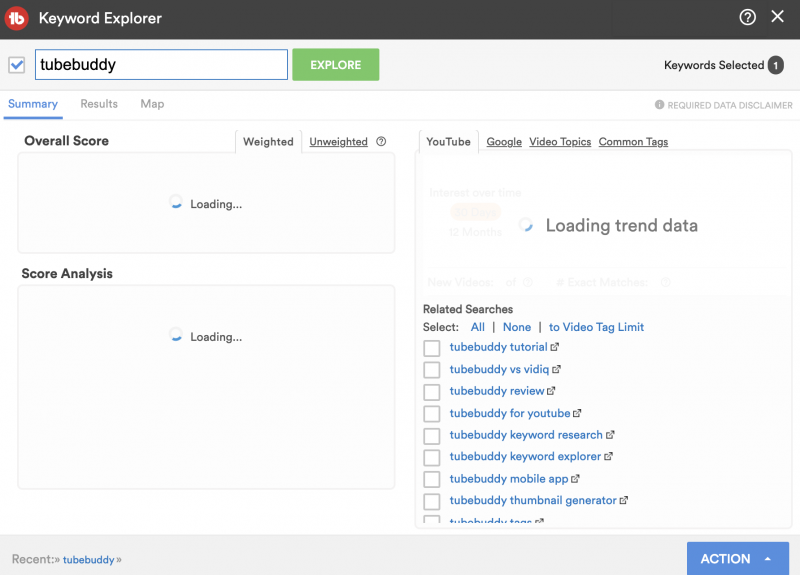Viewport: 800px width, 575px height.
Task: Open external link icon for tubebuddy review
Action: 551,391
